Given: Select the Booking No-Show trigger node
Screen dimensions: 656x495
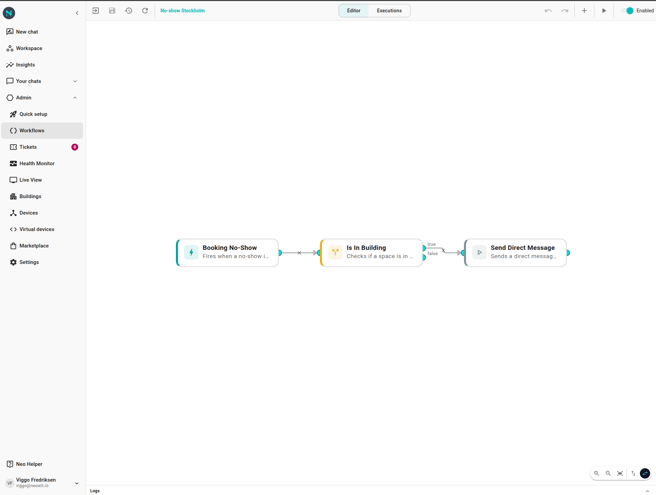Looking at the screenshot, I should pos(227,253).
